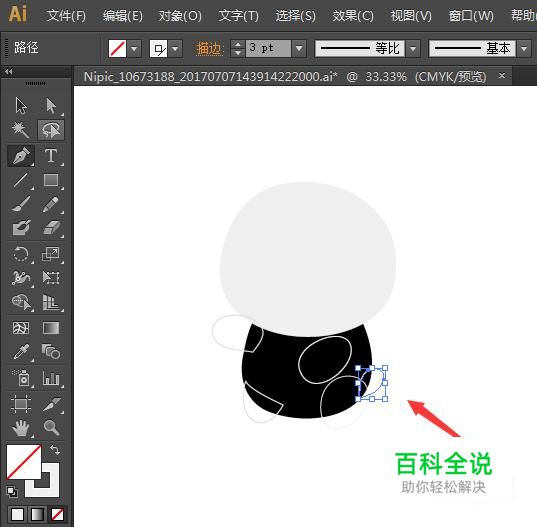Select the Zoom magnifier tool
This screenshot has width=537, height=527.
(51, 428)
